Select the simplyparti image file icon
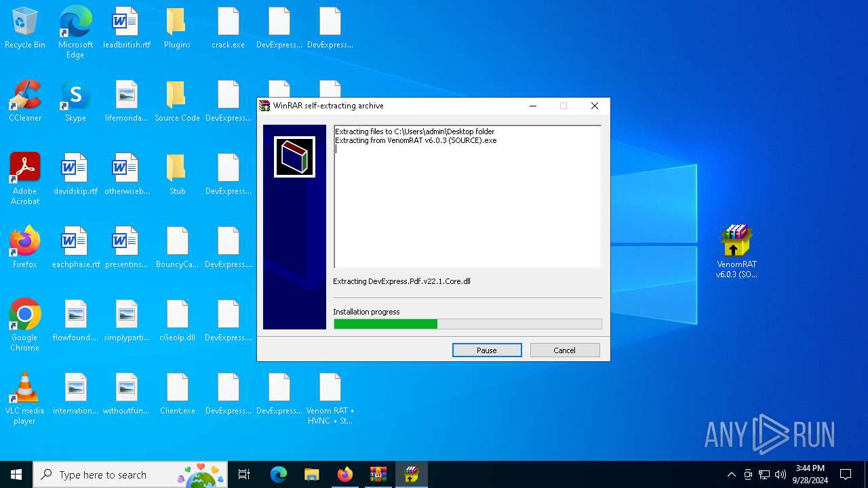The height and width of the screenshot is (488, 868). [126, 322]
